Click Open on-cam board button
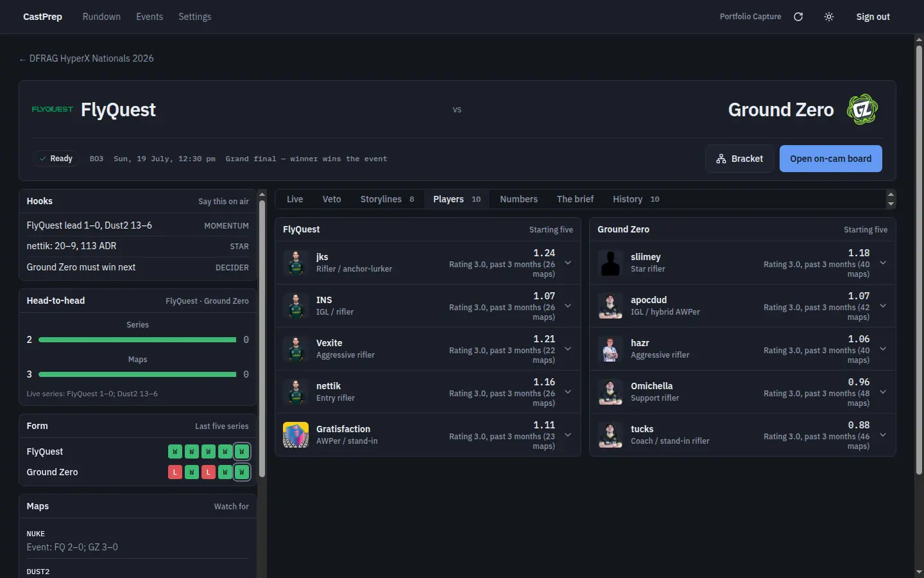The width and height of the screenshot is (924, 578). coord(830,159)
